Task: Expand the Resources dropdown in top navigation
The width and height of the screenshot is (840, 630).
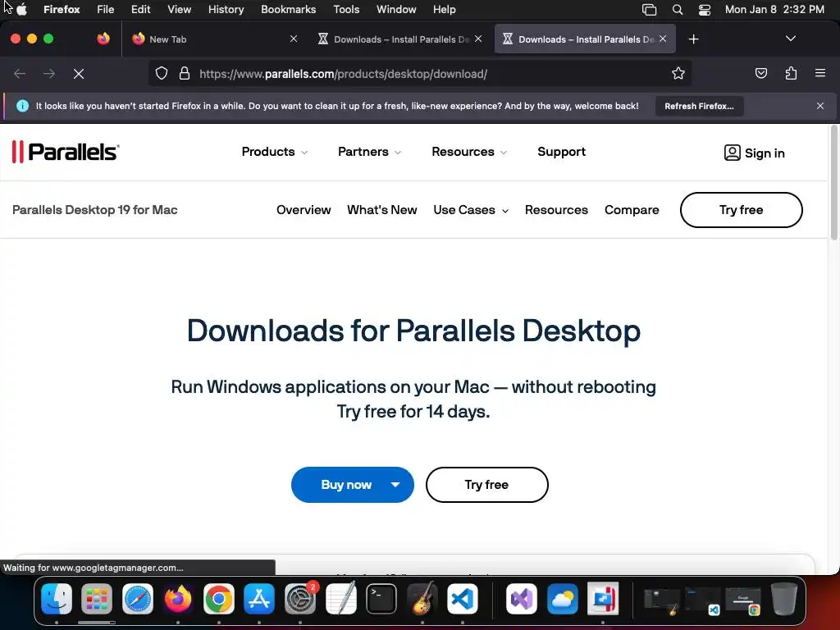Action: point(468,152)
